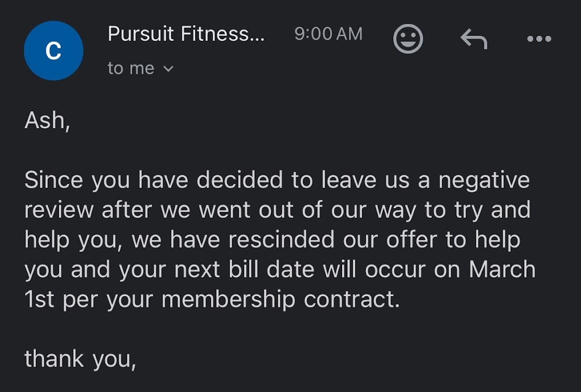Image resolution: width=581 pixels, height=392 pixels.
Task: Click the "Ash," greeting line
Action: point(47,120)
